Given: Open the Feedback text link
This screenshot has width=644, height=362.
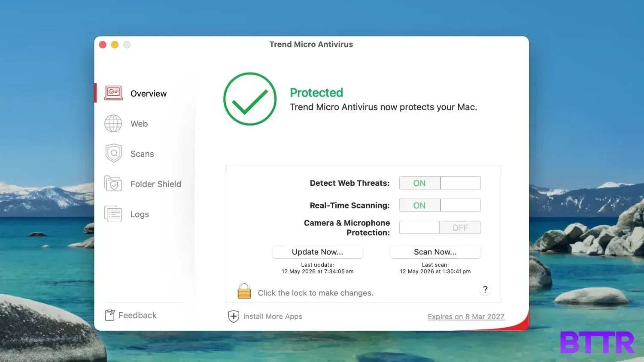Looking at the screenshot, I should 137,315.
